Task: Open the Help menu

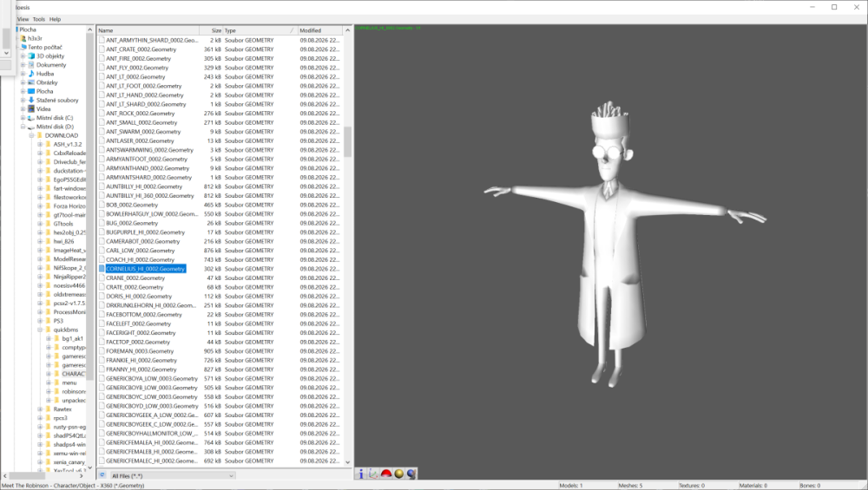Action: tap(55, 19)
